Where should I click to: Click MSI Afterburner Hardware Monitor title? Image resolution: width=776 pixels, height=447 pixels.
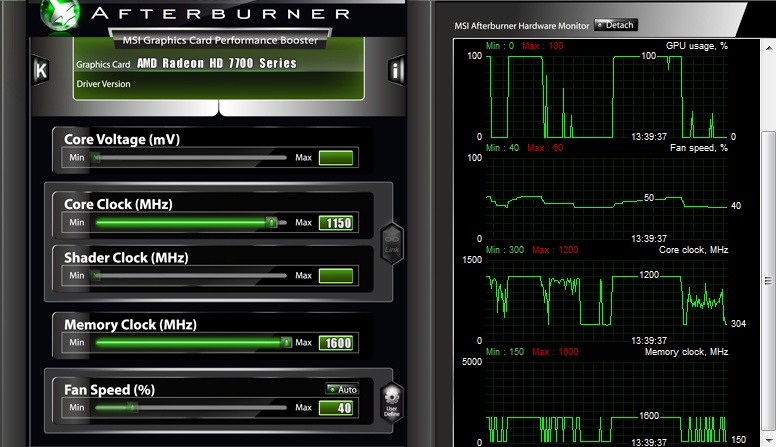click(x=522, y=26)
